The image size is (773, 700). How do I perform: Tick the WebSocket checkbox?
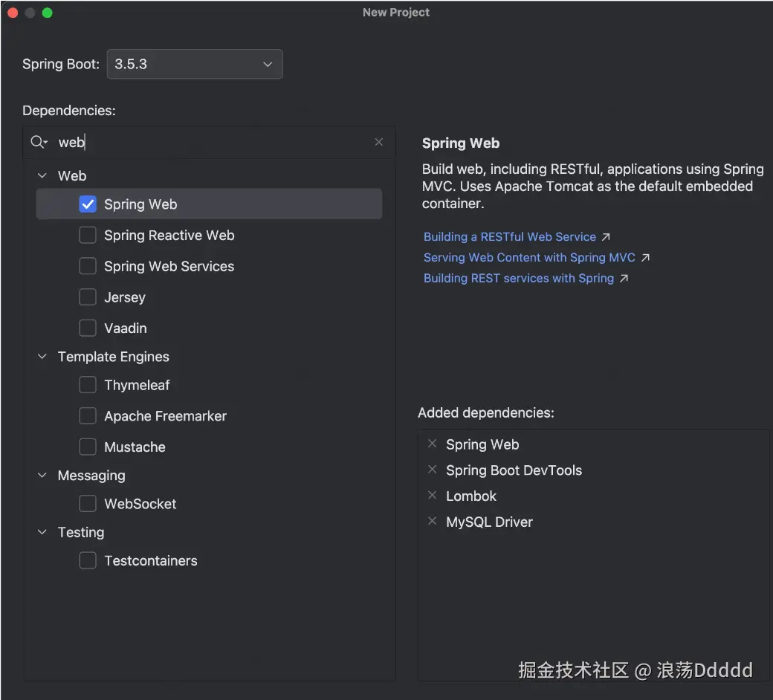[88, 504]
